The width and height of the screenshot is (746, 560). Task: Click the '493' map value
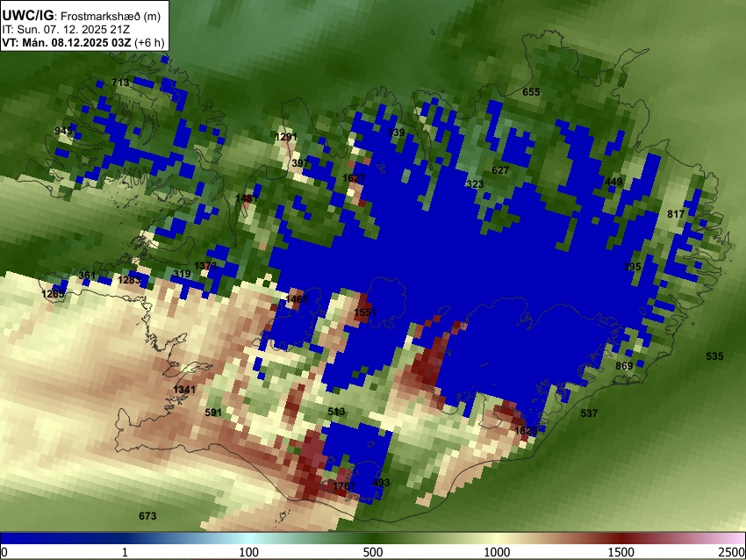(x=381, y=483)
